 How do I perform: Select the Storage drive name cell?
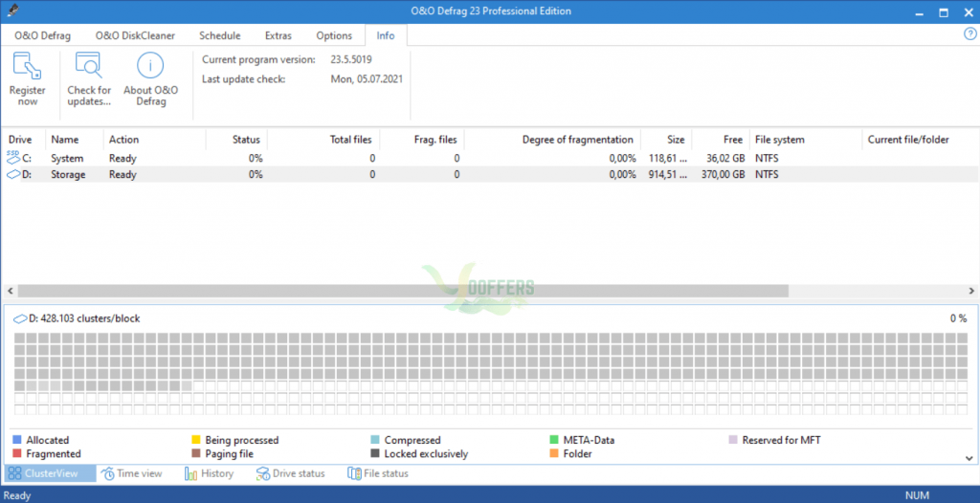click(68, 174)
